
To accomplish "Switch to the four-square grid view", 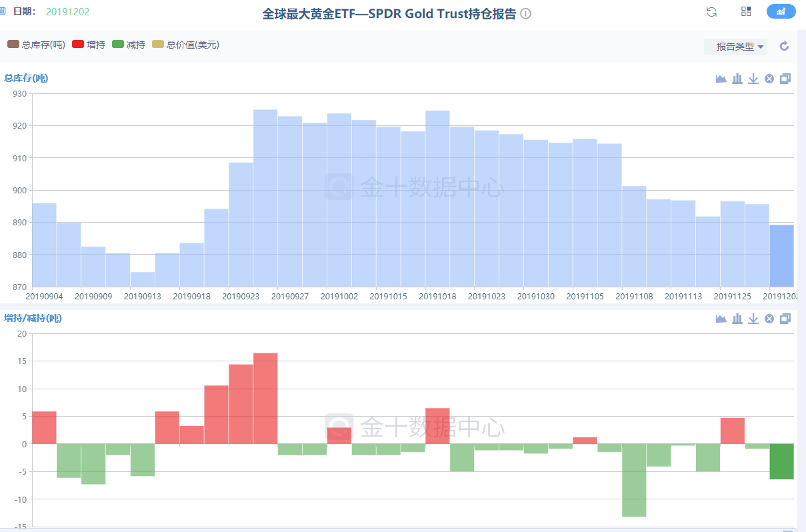I will pyautogui.click(x=746, y=11).
